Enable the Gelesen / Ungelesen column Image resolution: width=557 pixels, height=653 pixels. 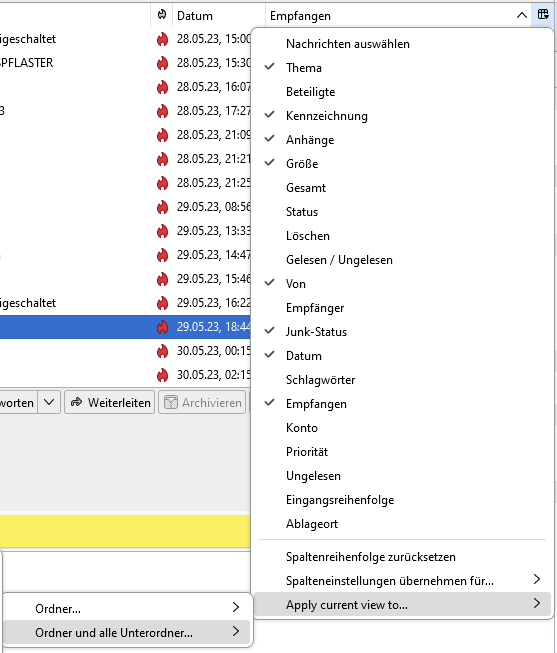(x=402, y=260)
